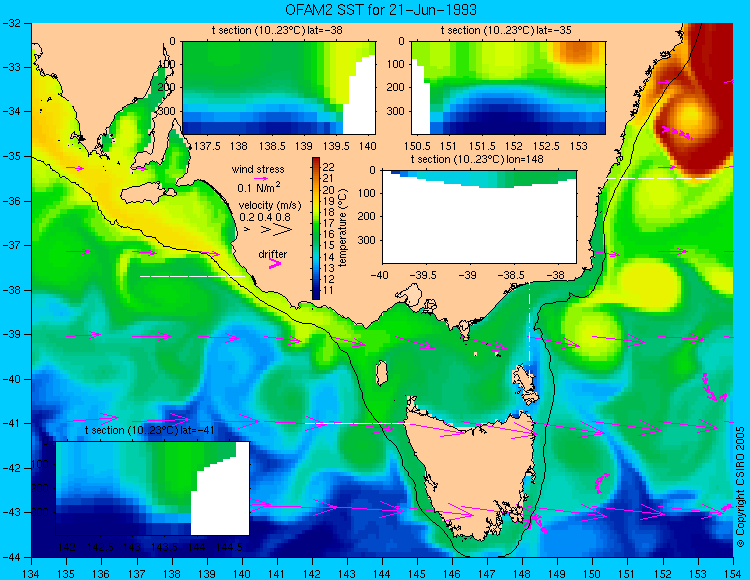Click white dashed section line left of 'drifter' label
This screenshot has width=750, height=580.
(192, 276)
